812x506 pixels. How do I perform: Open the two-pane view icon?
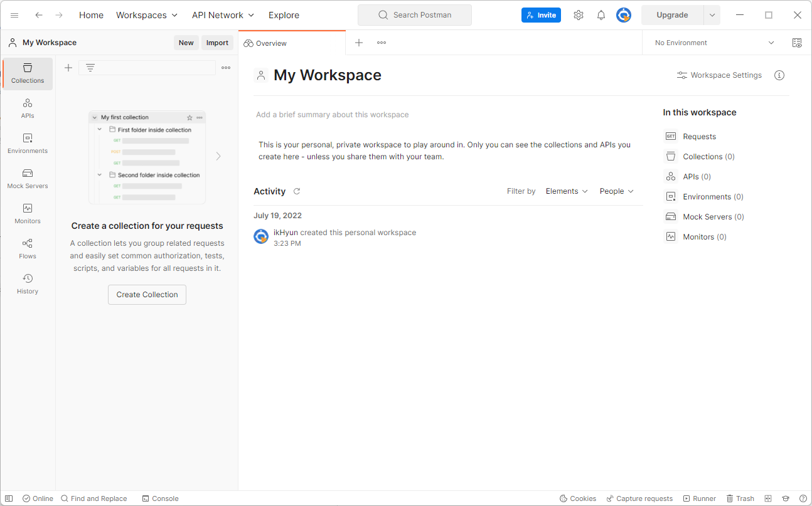[768, 498]
